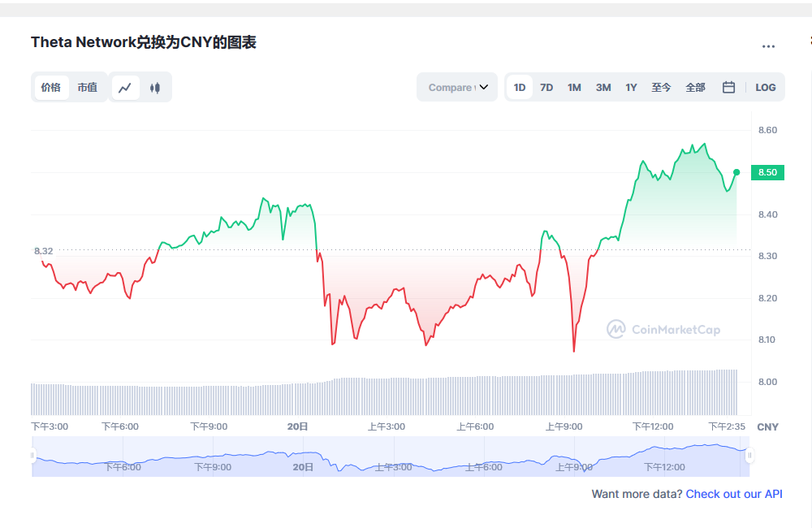This screenshot has width=812, height=528.
Task: Open the three-dot more options menu
Action: [768, 46]
